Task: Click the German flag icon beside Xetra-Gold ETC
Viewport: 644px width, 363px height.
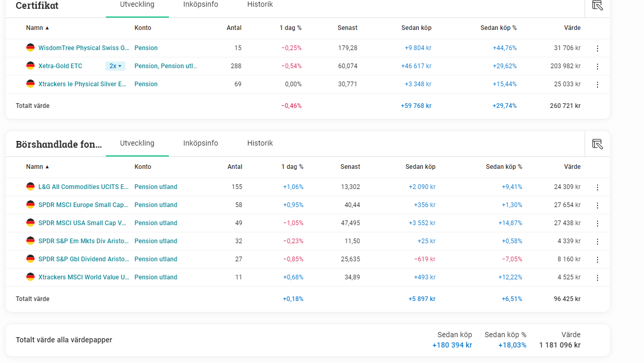Action: click(30, 66)
